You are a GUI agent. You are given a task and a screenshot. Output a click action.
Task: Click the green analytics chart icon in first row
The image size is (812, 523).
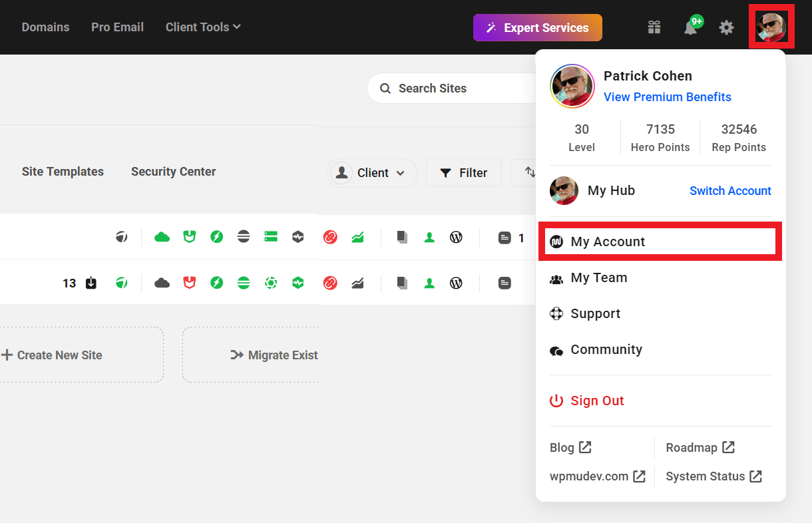pos(357,237)
